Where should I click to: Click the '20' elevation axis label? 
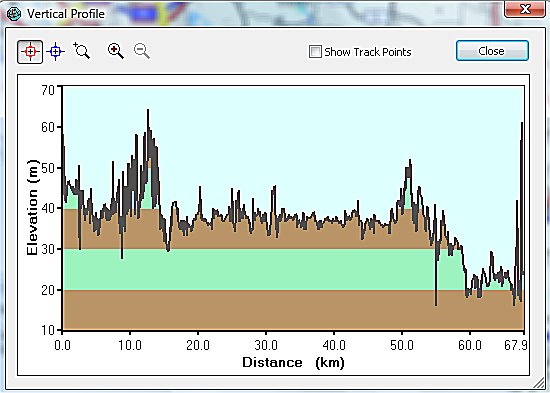click(x=48, y=290)
